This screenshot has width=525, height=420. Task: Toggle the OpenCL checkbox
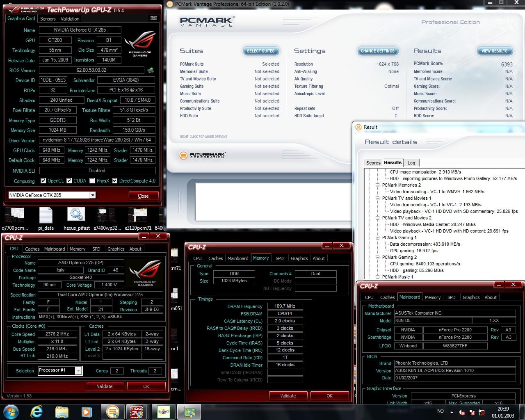43,181
